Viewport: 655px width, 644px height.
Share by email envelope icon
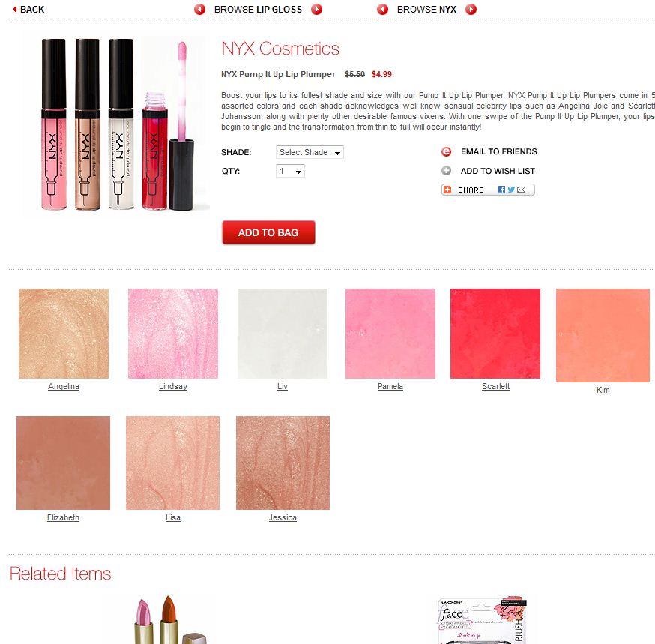[x=521, y=190]
